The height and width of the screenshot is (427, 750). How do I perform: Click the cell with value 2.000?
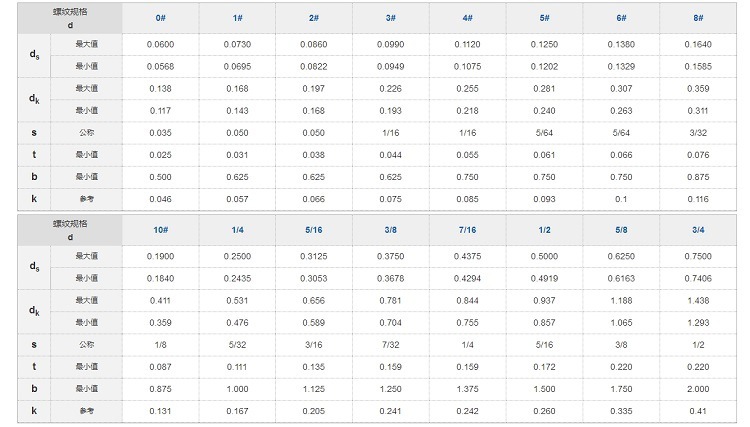pyautogui.click(x=698, y=388)
